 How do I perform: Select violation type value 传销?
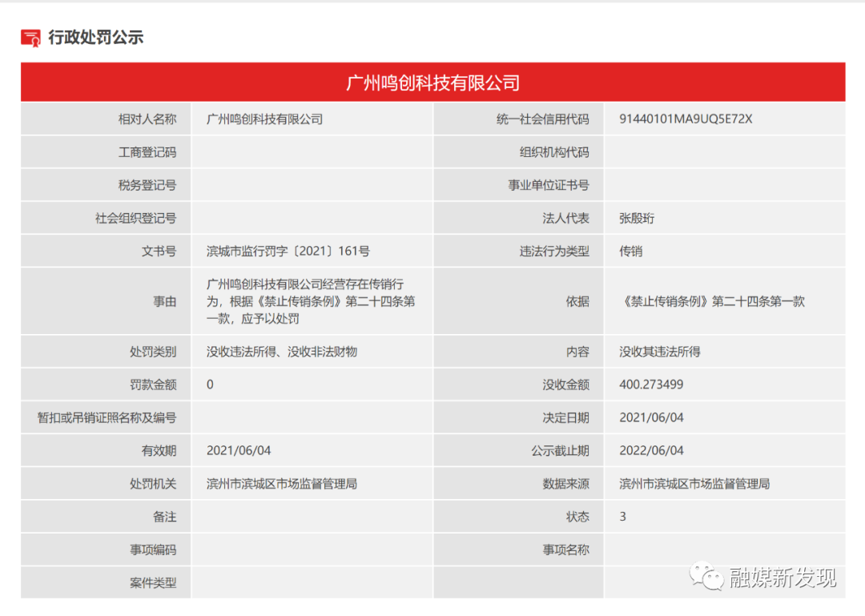[x=630, y=252]
